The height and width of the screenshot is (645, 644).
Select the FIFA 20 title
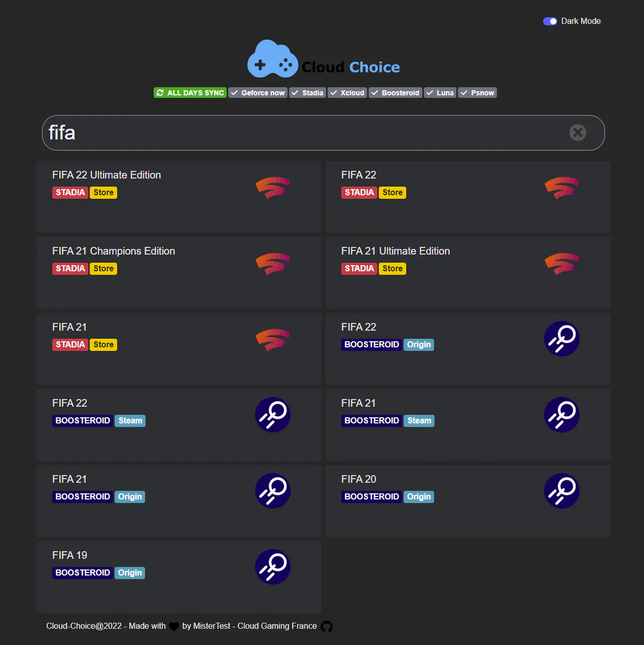(x=359, y=479)
